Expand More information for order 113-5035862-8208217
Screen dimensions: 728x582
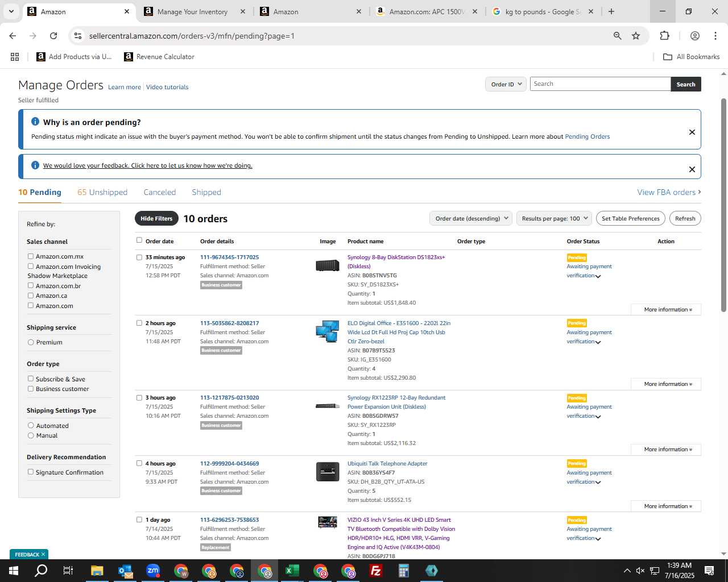666,384
